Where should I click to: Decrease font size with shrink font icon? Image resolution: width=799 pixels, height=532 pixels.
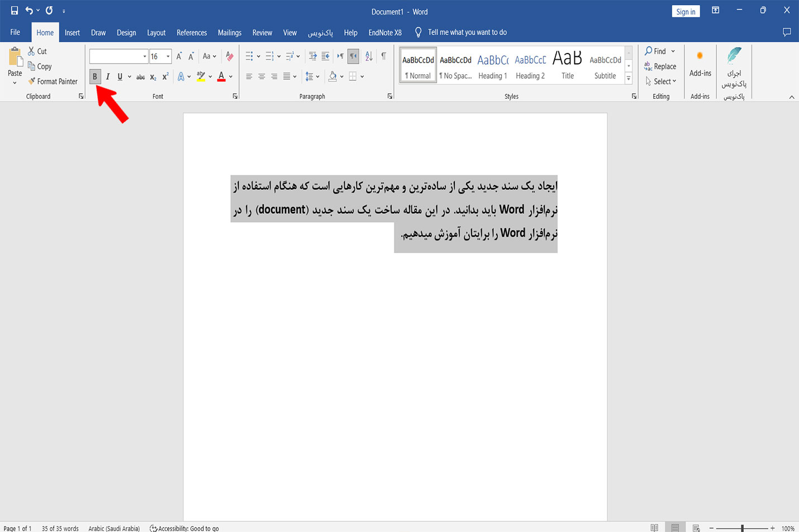click(191, 56)
